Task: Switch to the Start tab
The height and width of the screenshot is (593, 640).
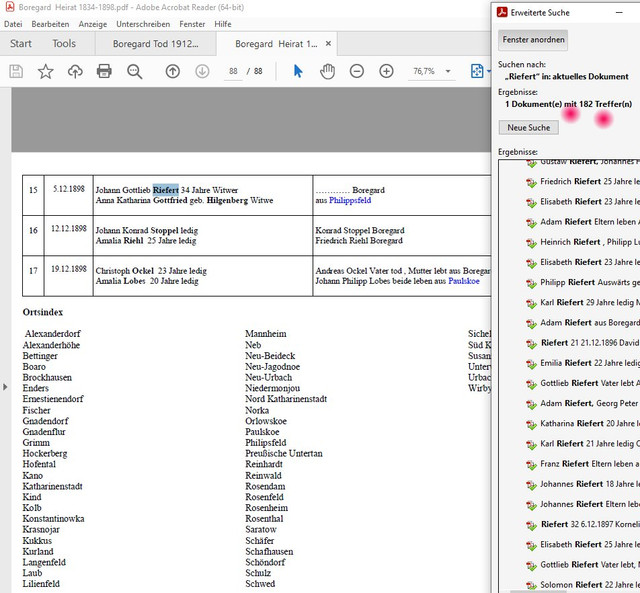Action: pyautogui.click(x=21, y=44)
